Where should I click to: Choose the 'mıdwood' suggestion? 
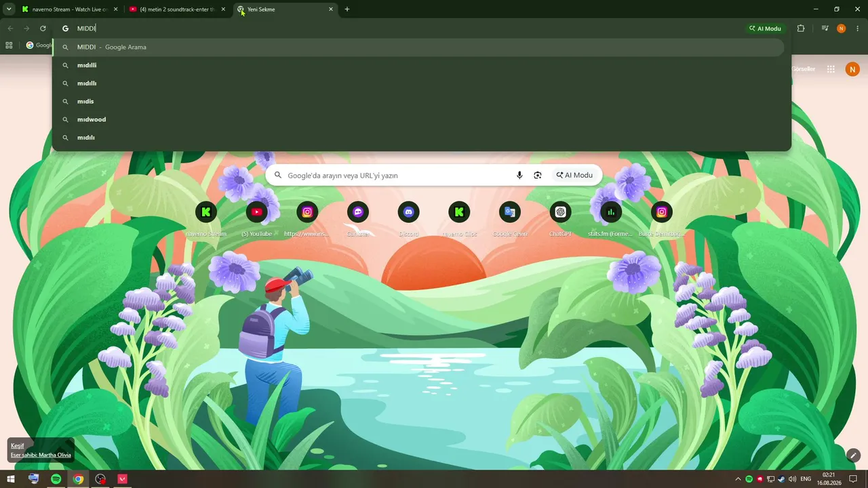click(418, 119)
